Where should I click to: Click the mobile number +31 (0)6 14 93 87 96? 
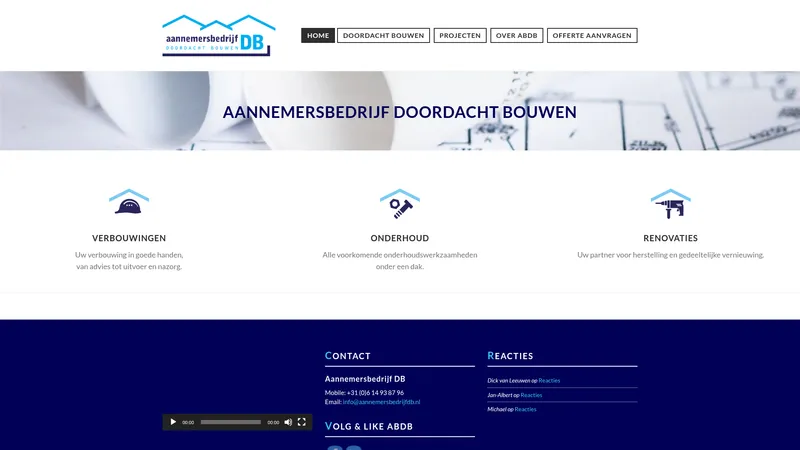(375, 393)
